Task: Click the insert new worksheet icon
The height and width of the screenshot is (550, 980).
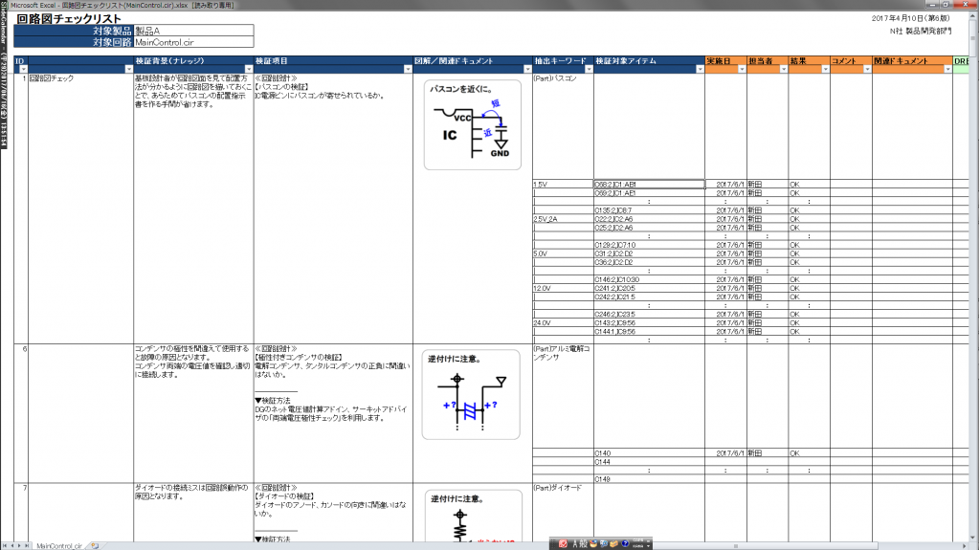Action: click(x=95, y=545)
